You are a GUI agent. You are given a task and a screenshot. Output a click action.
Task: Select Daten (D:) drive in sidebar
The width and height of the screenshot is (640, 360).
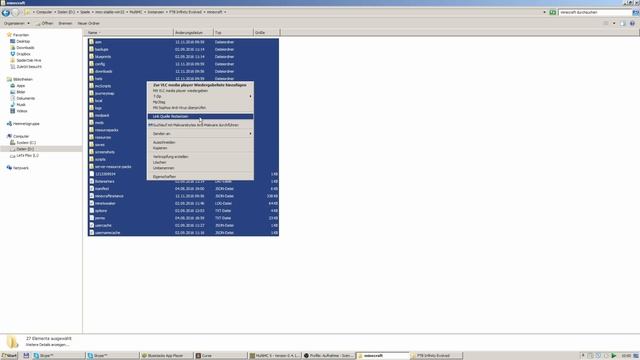point(25,149)
